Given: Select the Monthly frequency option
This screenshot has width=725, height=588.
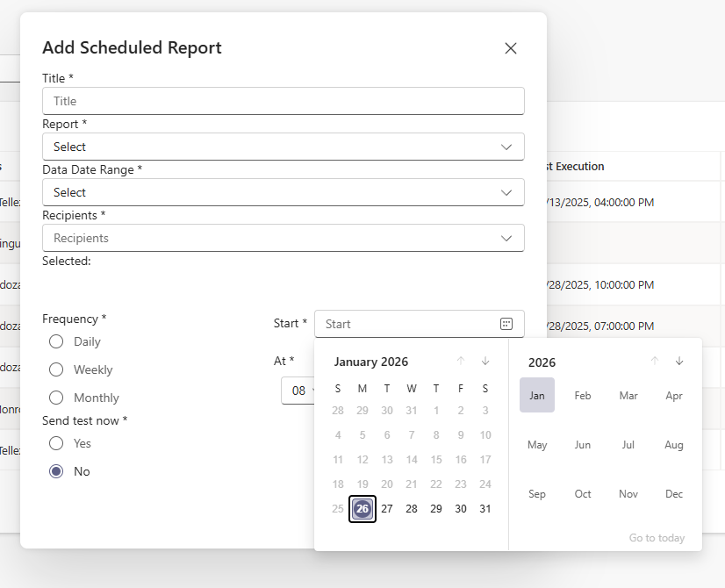Looking at the screenshot, I should (56, 398).
